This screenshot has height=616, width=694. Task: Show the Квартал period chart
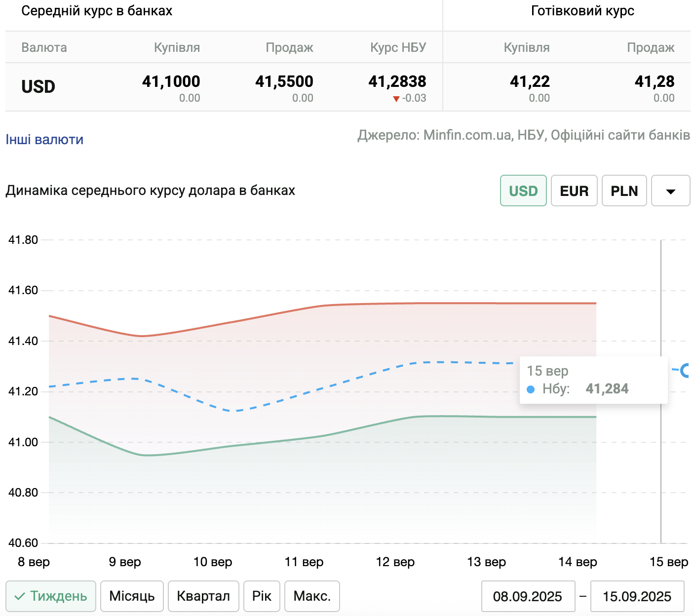click(x=203, y=596)
